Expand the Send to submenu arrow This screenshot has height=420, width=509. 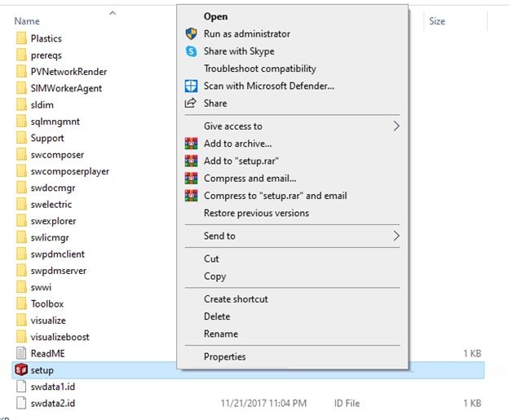pyautogui.click(x=396, y=236)
